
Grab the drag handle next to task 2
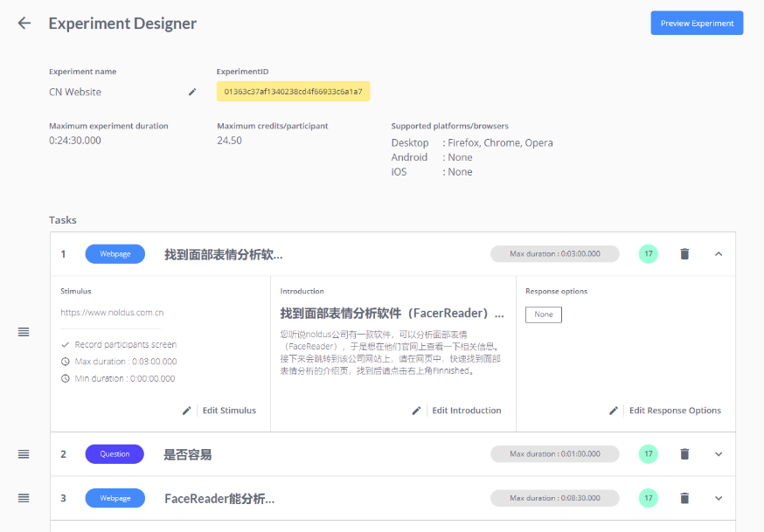[x=24, y=453]
